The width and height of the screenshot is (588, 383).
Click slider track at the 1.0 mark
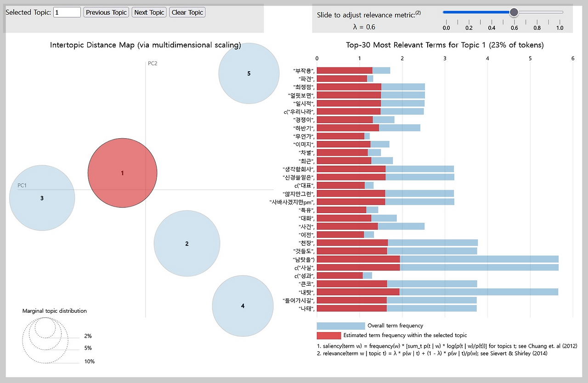point(560,12)
